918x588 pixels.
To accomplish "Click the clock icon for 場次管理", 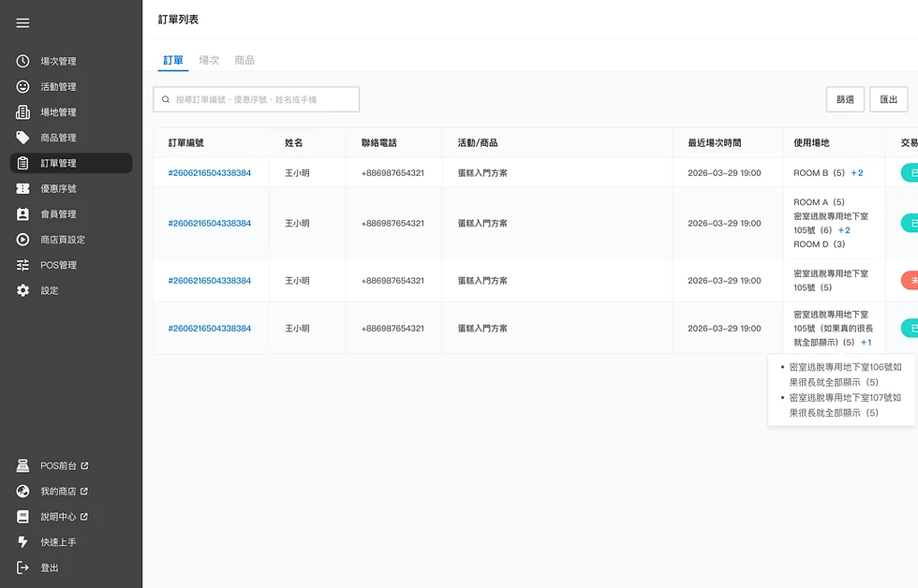I will click(22, 61).
